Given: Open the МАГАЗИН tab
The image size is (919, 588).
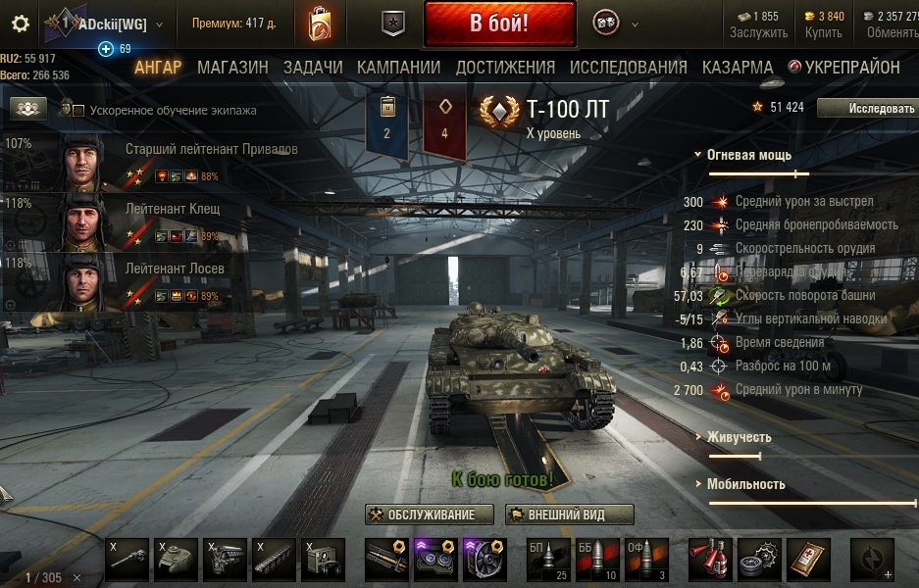Looking at the screenshot, I should [232, 68].
